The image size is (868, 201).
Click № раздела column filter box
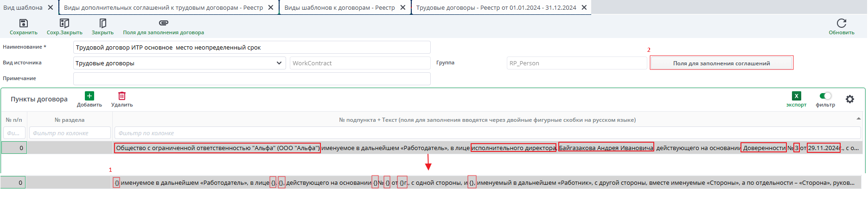[70, 133]
